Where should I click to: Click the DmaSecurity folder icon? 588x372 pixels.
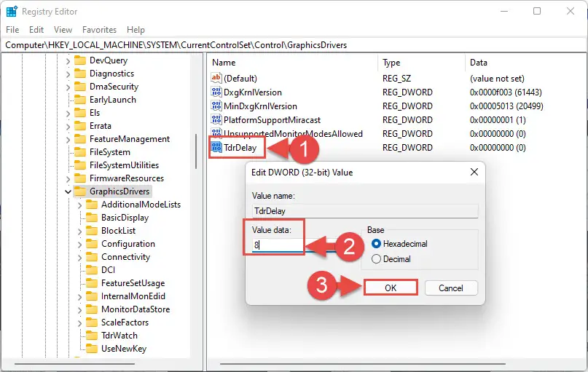(x=79, y=87)
